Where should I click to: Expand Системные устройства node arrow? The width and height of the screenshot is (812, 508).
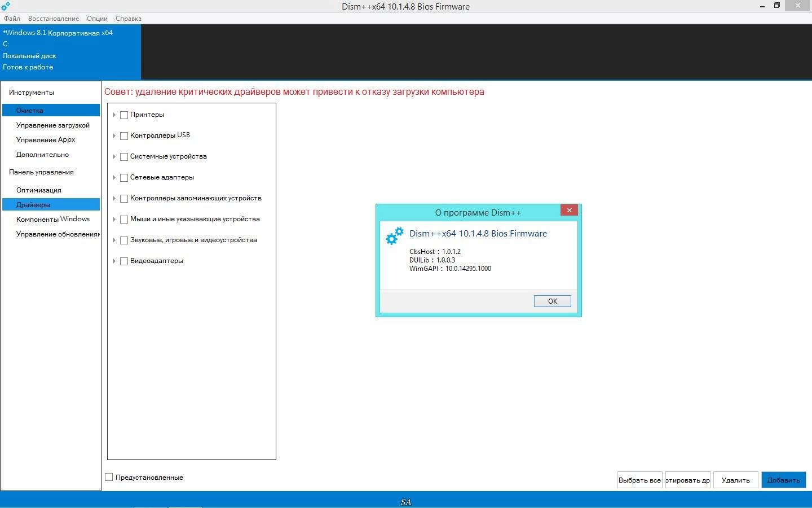[x=114, y=157]
